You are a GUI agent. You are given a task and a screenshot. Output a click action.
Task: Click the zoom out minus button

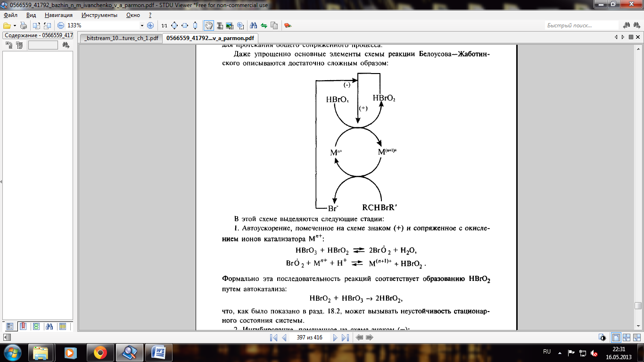61,25
